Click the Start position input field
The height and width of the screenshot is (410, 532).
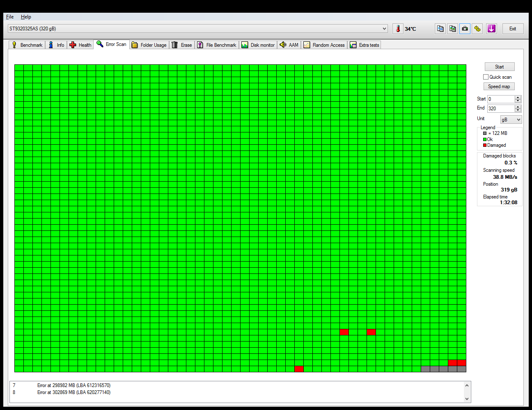(x=501, y=99)
